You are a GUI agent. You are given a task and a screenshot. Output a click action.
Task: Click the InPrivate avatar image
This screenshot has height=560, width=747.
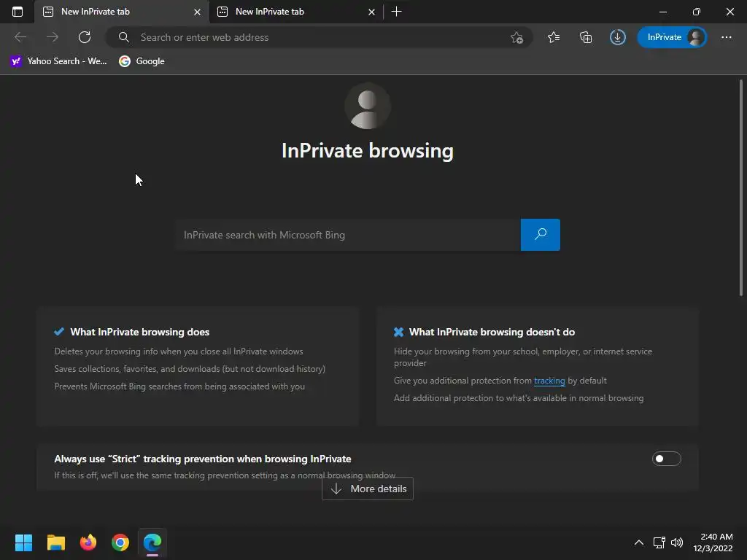click(x=368, y=106)
